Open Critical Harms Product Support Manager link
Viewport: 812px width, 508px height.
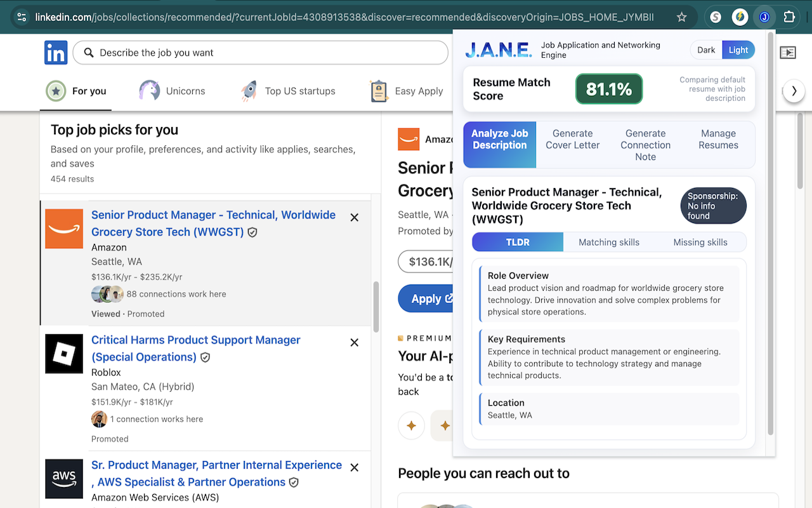click(x=195, y=349)
